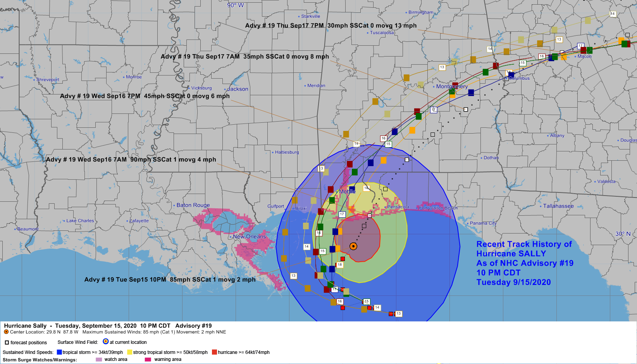Click the Tue Sep15 10PM advisory label
Image resolution: width=637 pixels, height=364 pixels.
pos(170,280)
